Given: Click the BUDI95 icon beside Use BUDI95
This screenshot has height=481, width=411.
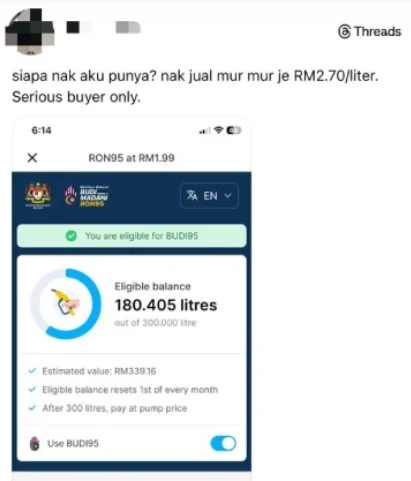Looking at the screenshot, I should (35, 444).
